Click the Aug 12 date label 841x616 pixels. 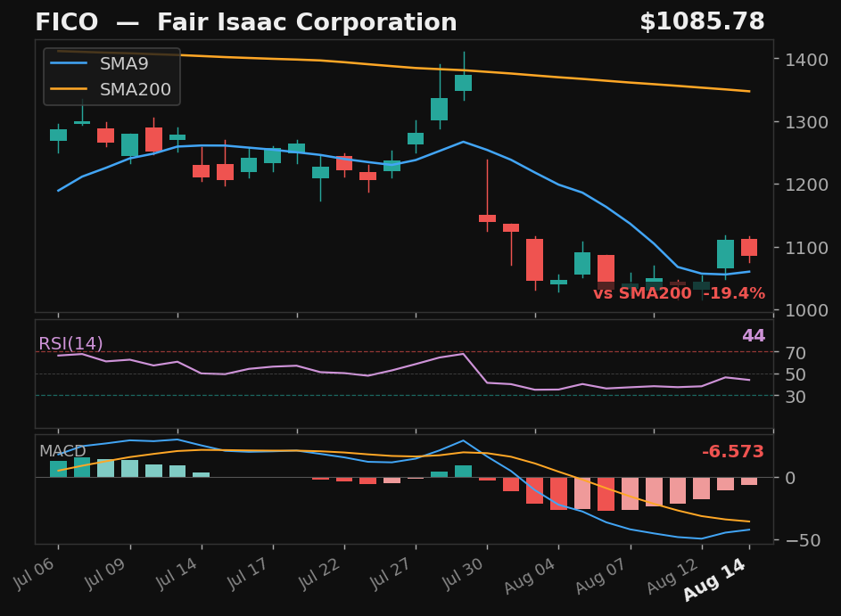[673, 575]
